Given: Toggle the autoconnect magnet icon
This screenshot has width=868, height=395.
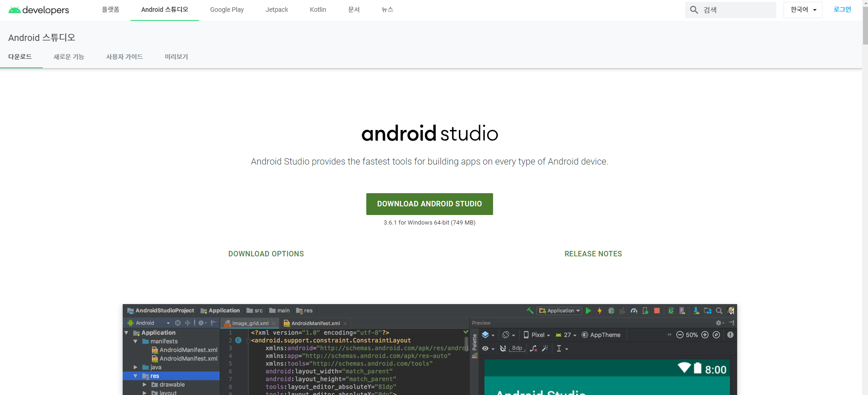Looking at the screenshot, I should tap(503, 349).
